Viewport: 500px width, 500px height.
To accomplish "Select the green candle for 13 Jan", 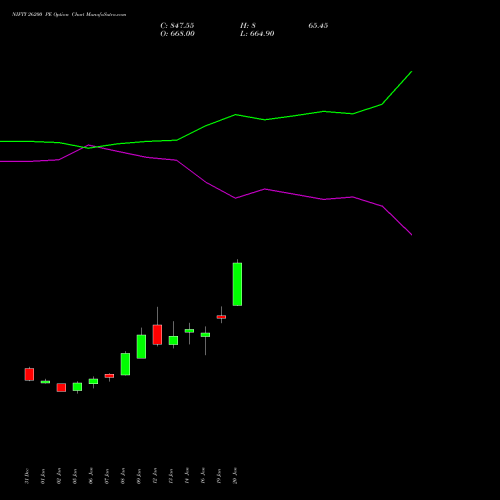I will click(x=173, y=340).
